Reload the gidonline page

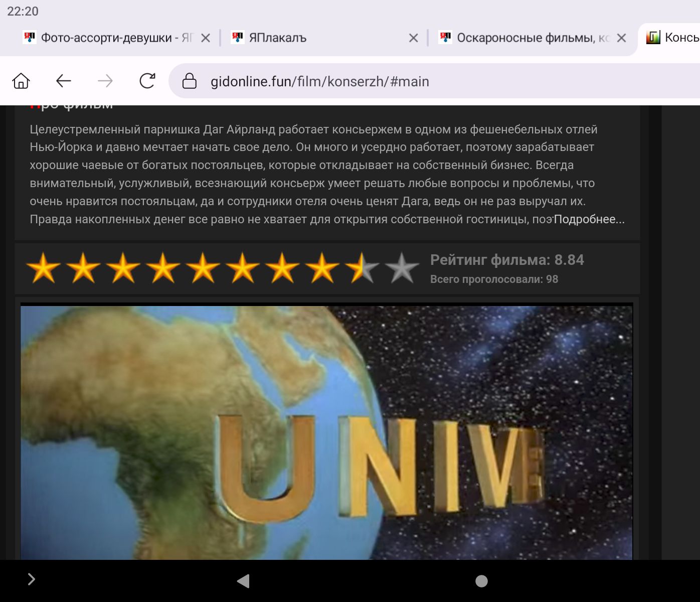pos(147,81)
